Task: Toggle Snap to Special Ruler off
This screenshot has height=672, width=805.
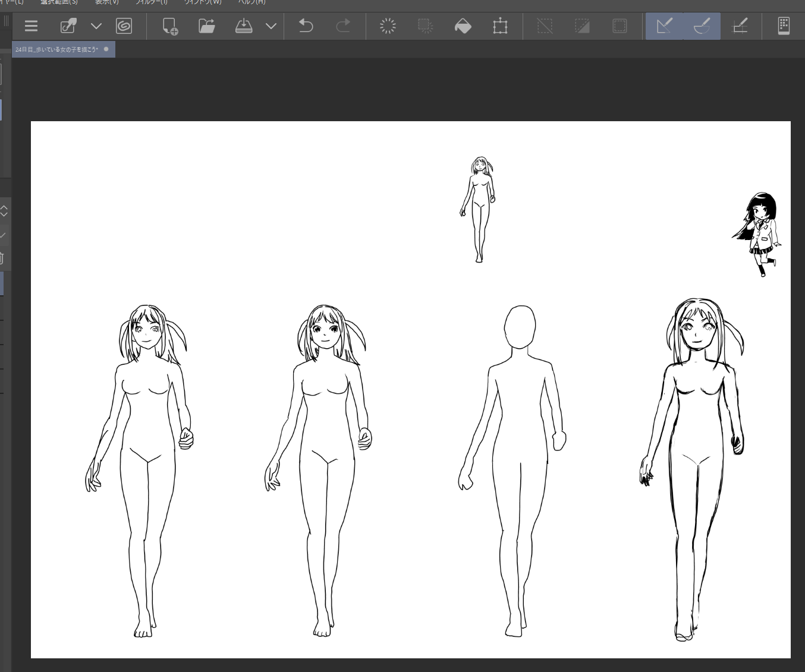Action: 702,26
